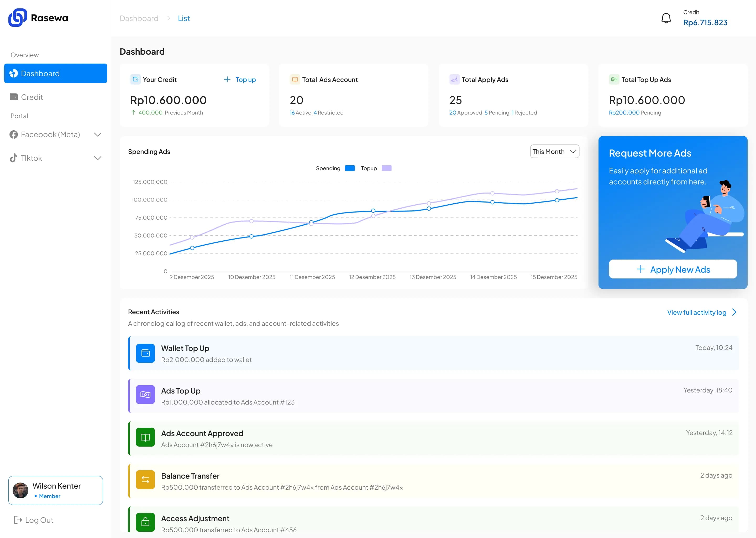The height and width of the screenshot is (538, 756).
Task: Click the Total Top Up Ads icon
Action: (x=614, y=79)
